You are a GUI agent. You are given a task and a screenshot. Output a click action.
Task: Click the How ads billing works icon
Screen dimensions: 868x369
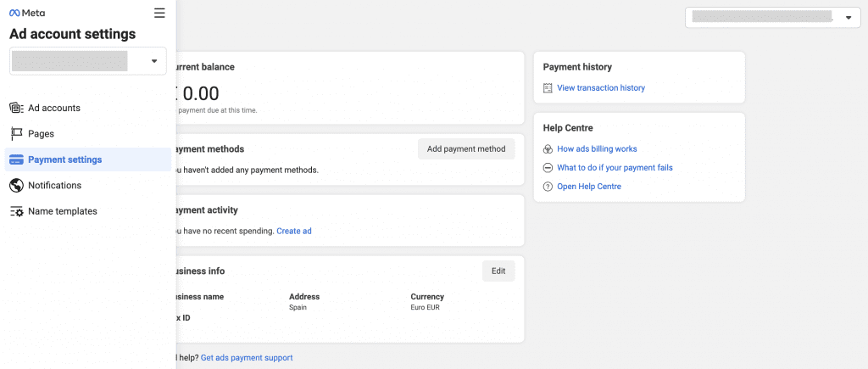pyautogui.click(x=548, y=149)
